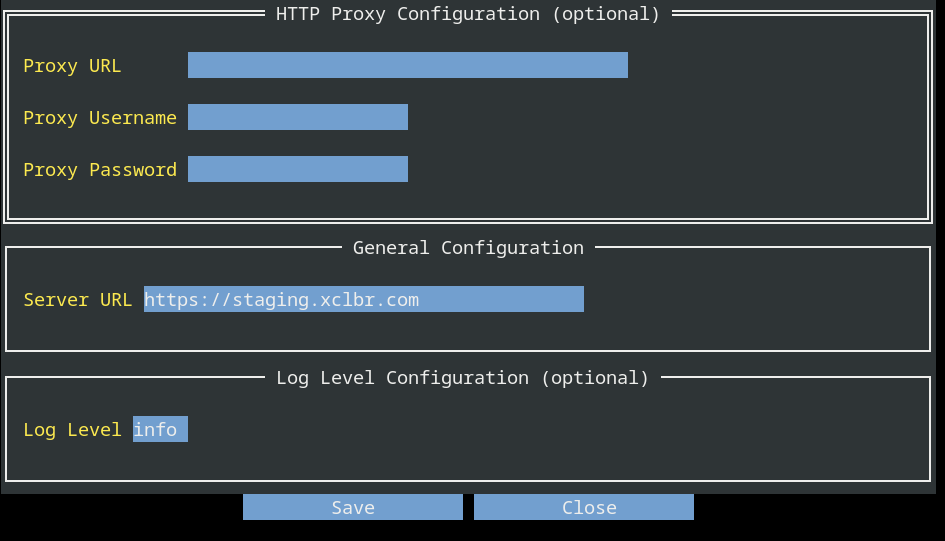
Task: Click the empty area right of Server URL text
Action: [500, 299]
